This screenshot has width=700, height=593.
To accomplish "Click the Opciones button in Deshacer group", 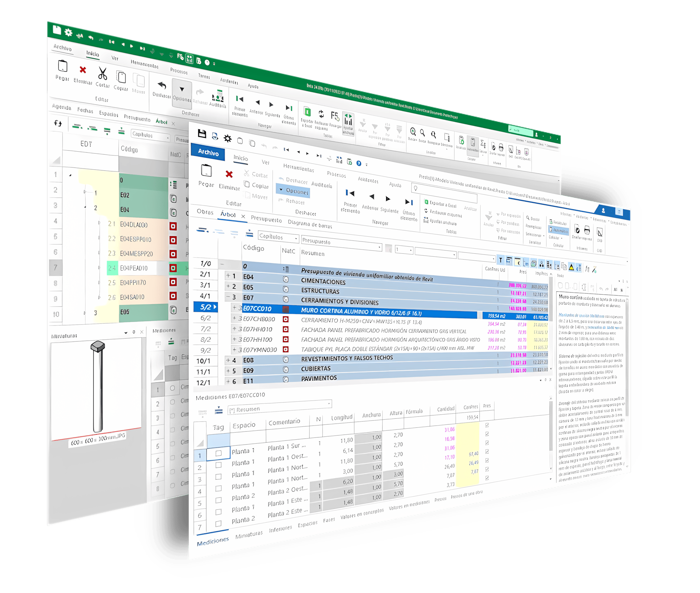I will click(293, 191).
